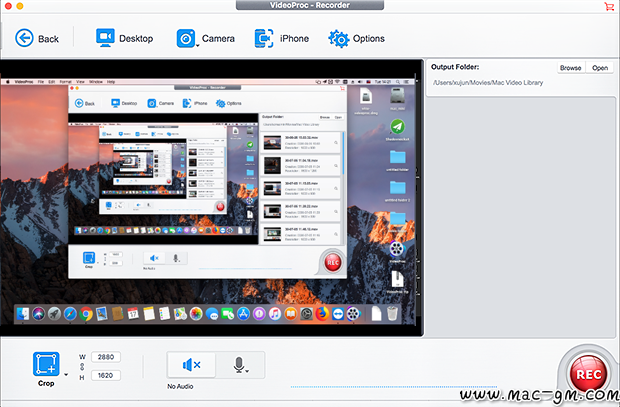Click Open to view output folder
This screenshot has height=407, width=620.
[600, 68]
